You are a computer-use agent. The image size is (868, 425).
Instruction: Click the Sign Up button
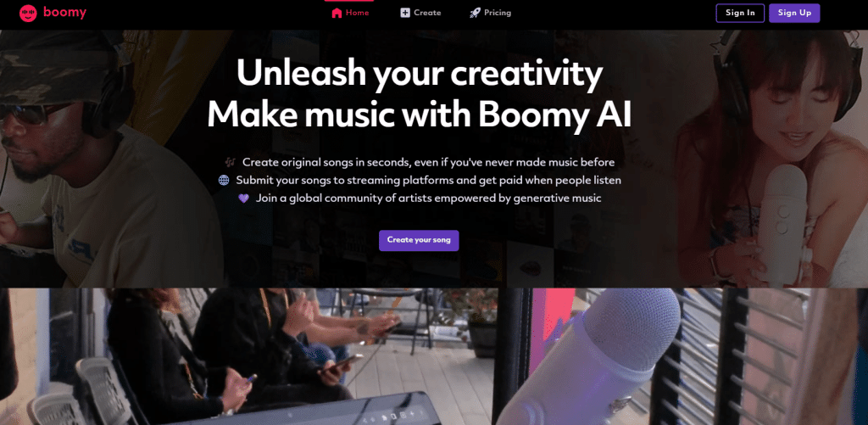tap(794, 14)
